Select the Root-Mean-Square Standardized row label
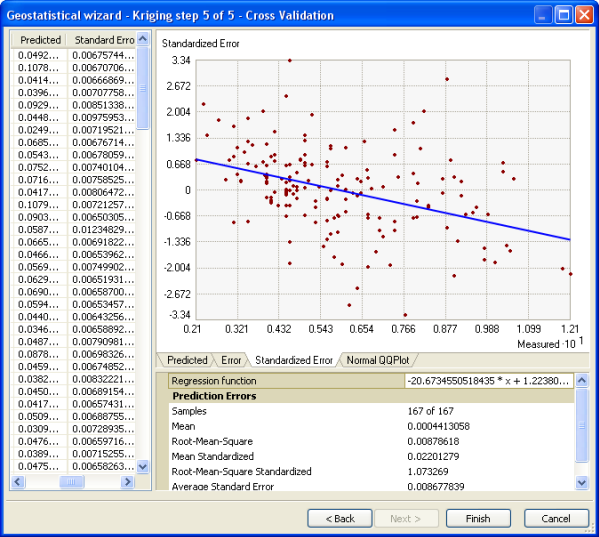Screen dimensions: 599x537 click(241, 471)
